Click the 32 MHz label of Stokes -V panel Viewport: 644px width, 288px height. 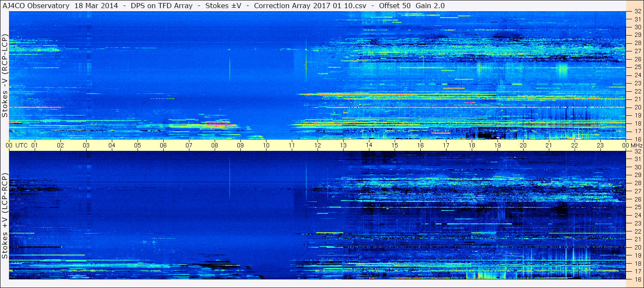(x=638, y=12)
